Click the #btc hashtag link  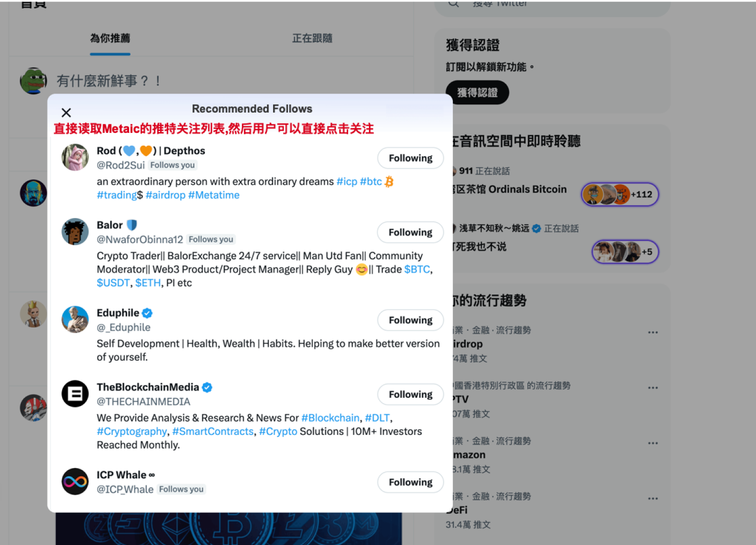(371, 181)
